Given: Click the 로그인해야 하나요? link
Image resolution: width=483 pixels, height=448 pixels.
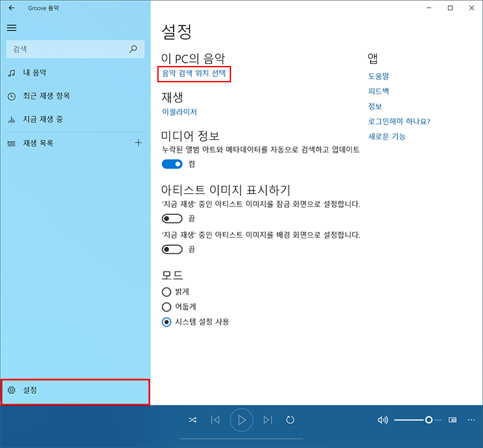Looking at the screenshot, I should (x=399, y=121).
